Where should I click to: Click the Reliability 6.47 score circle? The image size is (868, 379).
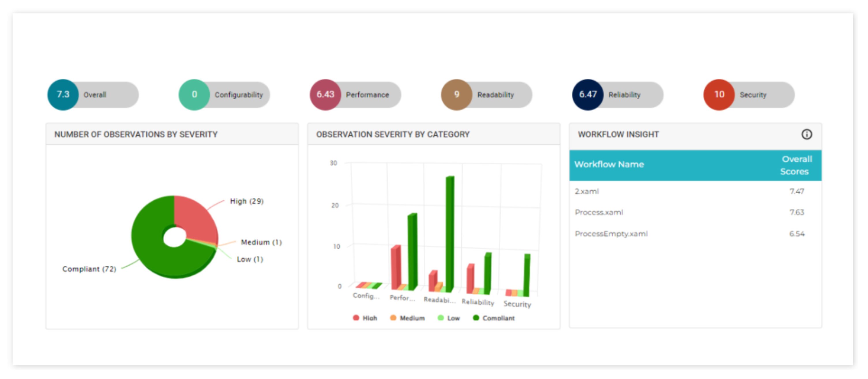click(x=588, y=94)
